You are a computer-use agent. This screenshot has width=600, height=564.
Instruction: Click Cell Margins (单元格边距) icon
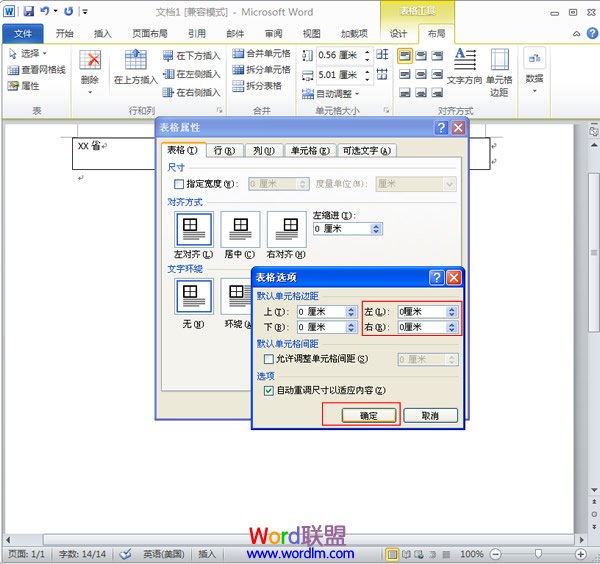click(499, 73)
